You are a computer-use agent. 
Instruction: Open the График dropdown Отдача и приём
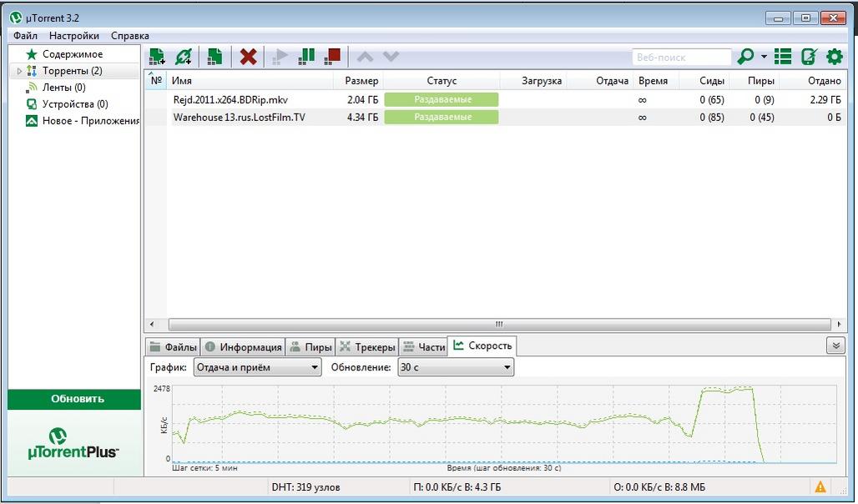(x=257, y=367)
